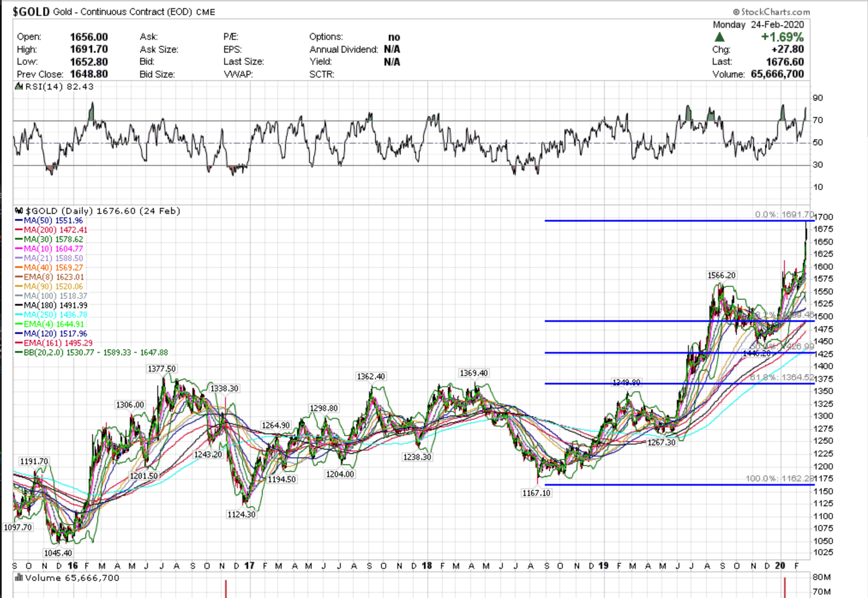Click the MA(200) 1472.41 legend entry
Viewport: 868px width, 598px height.
coord(55,230)
